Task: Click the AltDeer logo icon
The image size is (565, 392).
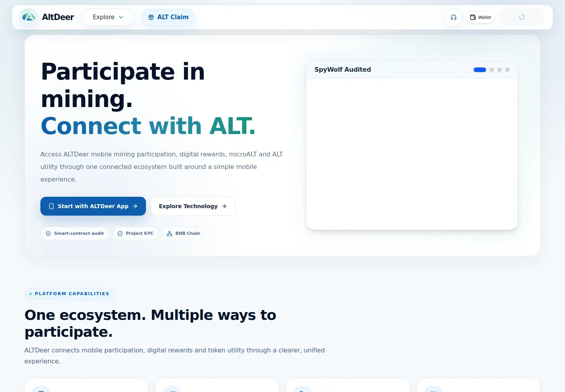Action: click(x=29, y=17)
